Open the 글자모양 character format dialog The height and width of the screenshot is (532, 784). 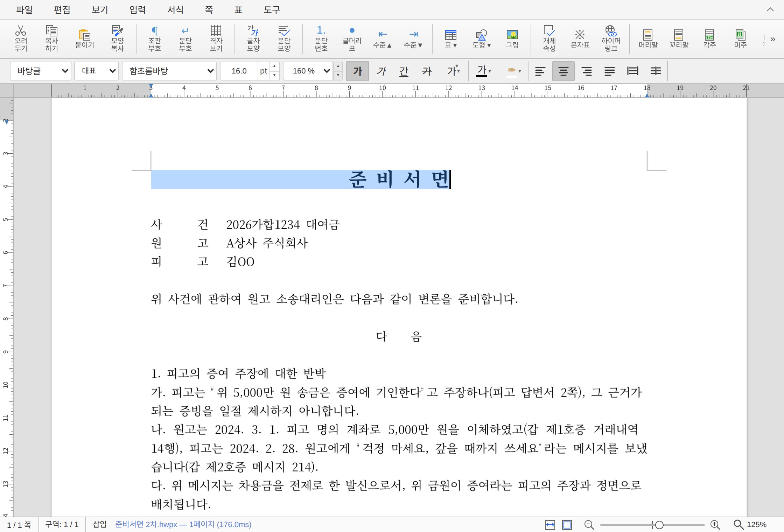[253, 38]
